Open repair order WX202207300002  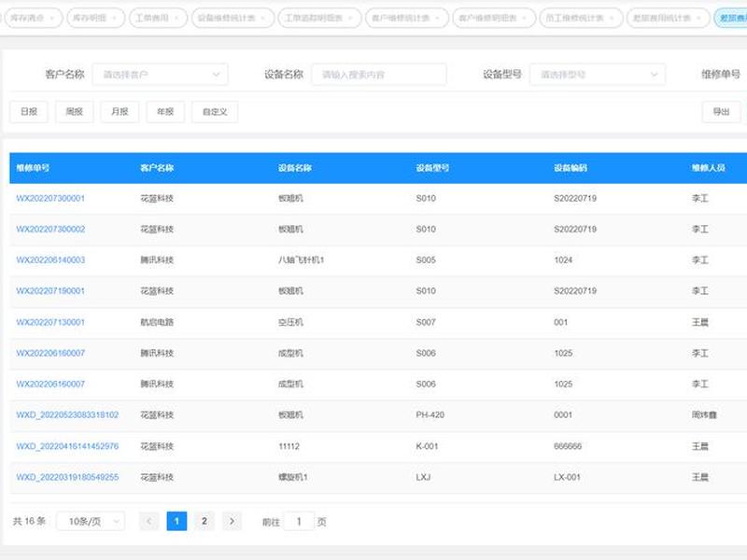(50, 229)
